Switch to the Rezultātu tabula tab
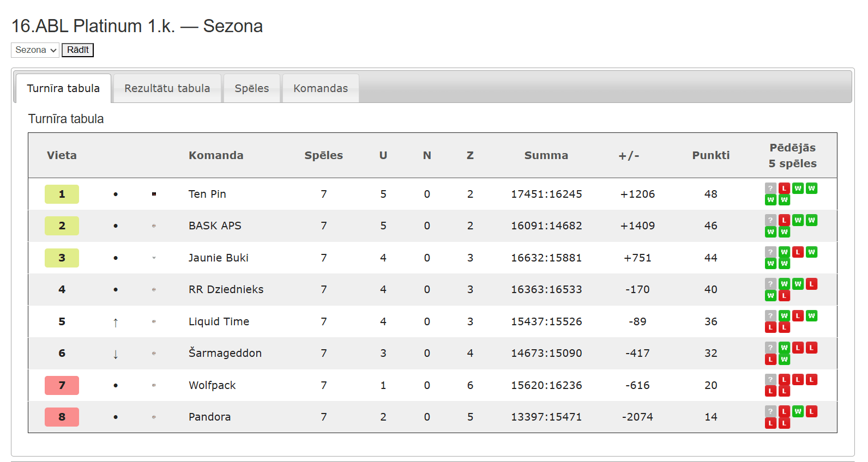This screenshot has height=462, width=868. pos(167,88)
